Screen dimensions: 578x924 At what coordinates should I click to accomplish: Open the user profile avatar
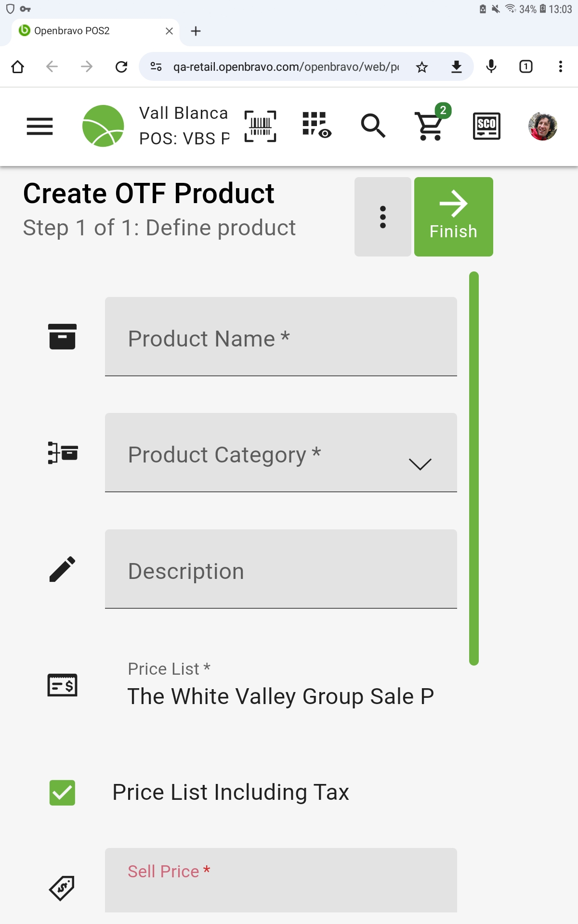tap(542, 126)
